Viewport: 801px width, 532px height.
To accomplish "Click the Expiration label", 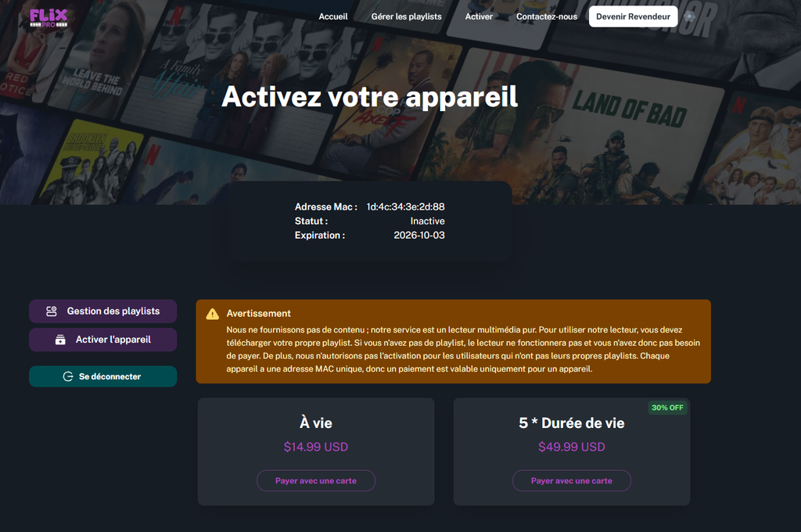I will [x=320, y=235].
